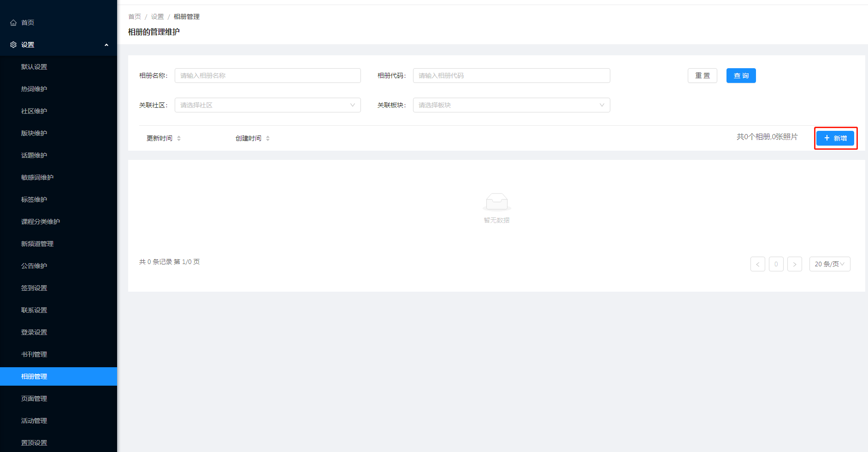
Task: Click the 重置 reset button
Action: pos(703,76)
